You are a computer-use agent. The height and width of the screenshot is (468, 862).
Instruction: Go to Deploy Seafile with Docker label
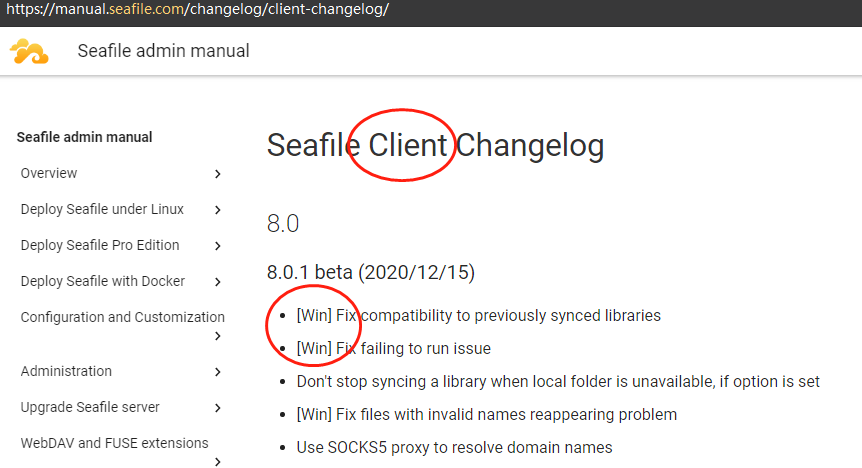pyautogui.click(x=103, y=282)
